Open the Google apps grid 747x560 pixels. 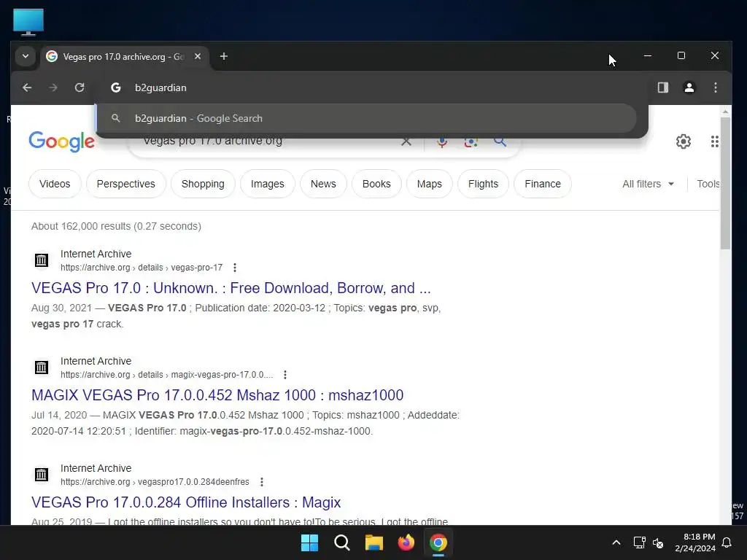click(x=714, y=141)
